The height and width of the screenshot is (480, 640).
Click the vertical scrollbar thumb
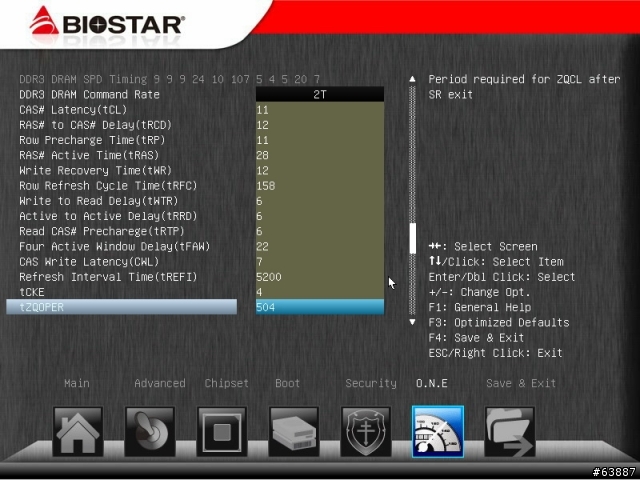click(413, 238)
